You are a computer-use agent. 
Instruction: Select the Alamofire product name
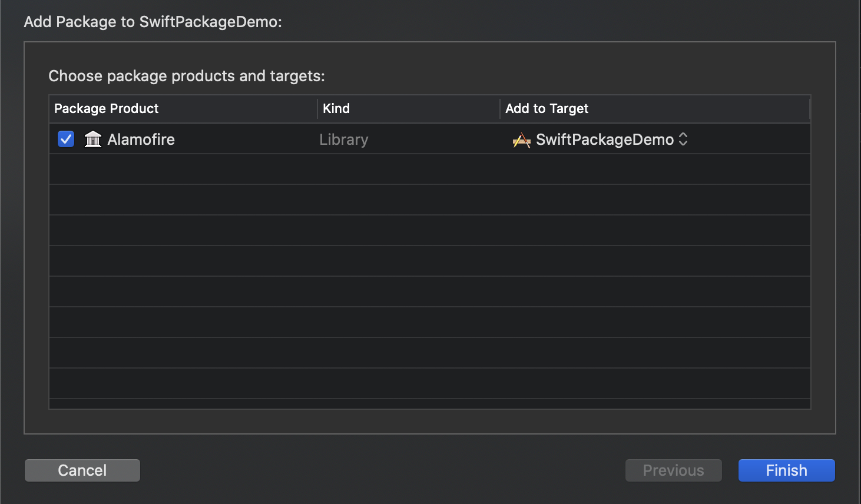141,140
